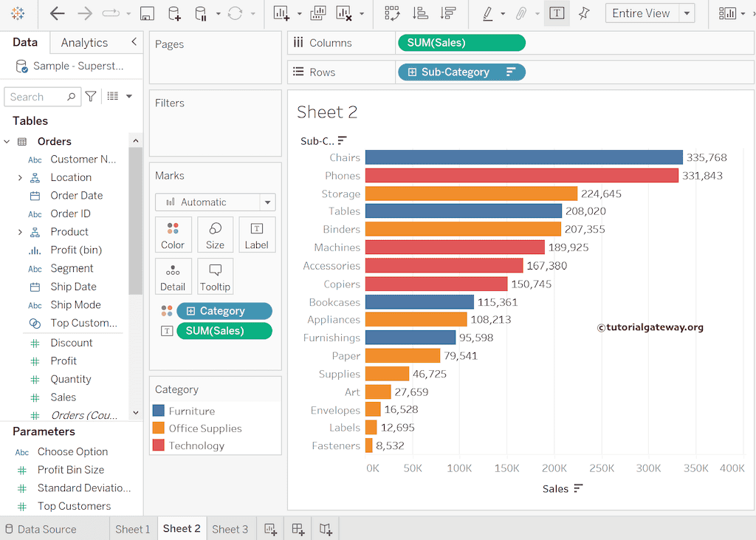Click the Technology red swatch in the legend
The width and height of the screenshot is (756, 540).
coord(158,445)
